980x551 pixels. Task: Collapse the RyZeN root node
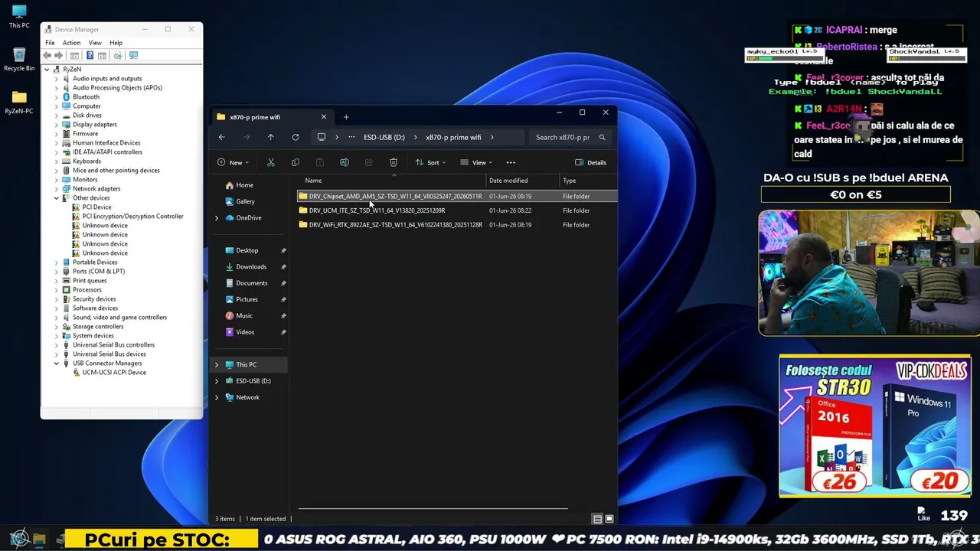(x=47, y=70)
